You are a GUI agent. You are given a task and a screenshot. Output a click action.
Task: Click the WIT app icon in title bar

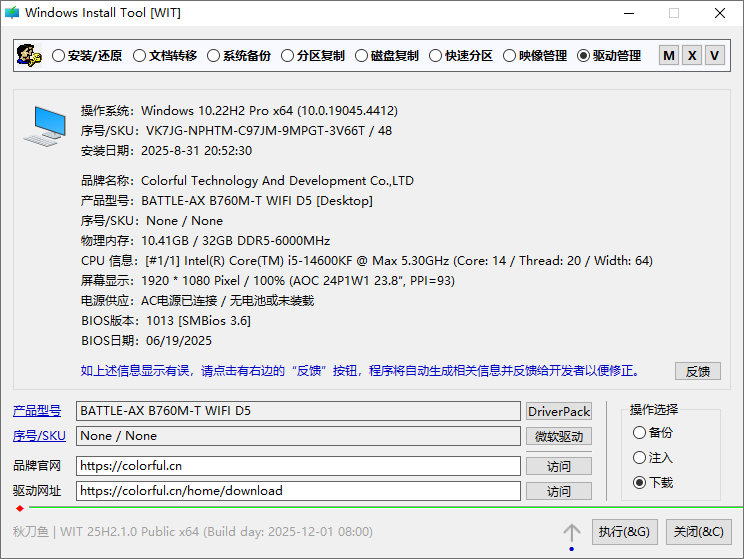(12, 13)
